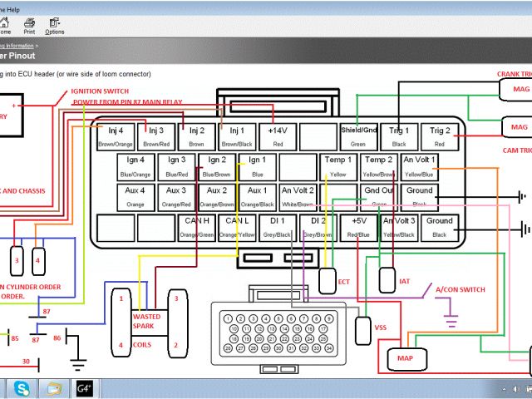Screen dimensions: 532x399
Task: Open the file explorer taskbar icon
Action: 54,387
